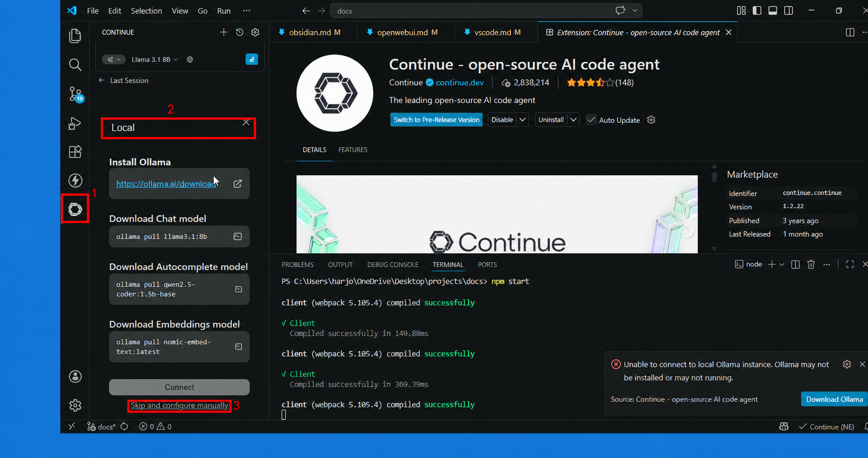Viewport: 868px width, 458px height.
Task: Toggle the Auto Update checkbox
Action: point(591,120)
